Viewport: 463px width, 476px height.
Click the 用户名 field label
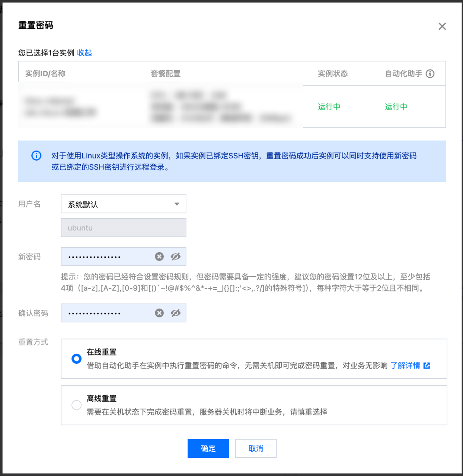point(29,204)
